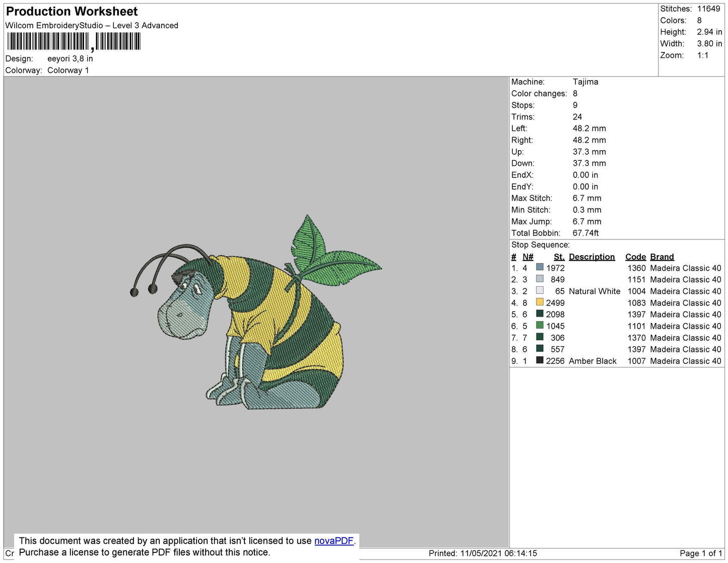The width and height of the screenshot is (728, 563).
Task: Click the 'Colorway:' label
Action: [x=24, y=71]
